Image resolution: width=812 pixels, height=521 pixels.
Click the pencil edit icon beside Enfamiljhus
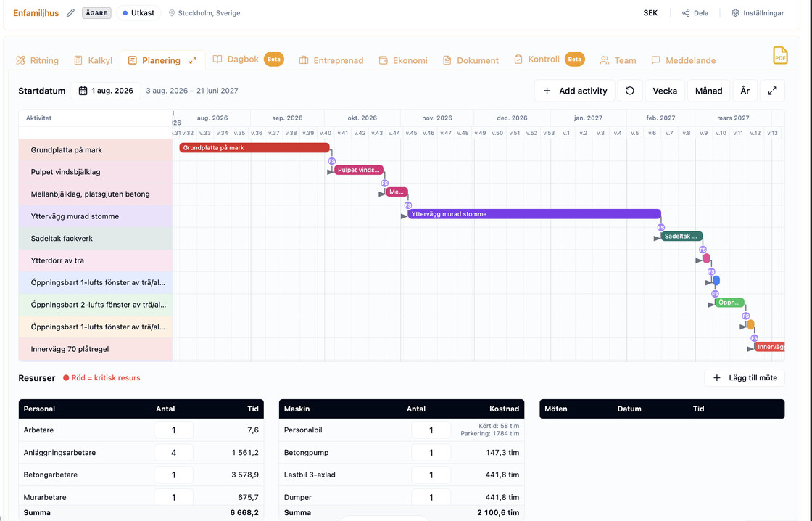coord(70,13)
